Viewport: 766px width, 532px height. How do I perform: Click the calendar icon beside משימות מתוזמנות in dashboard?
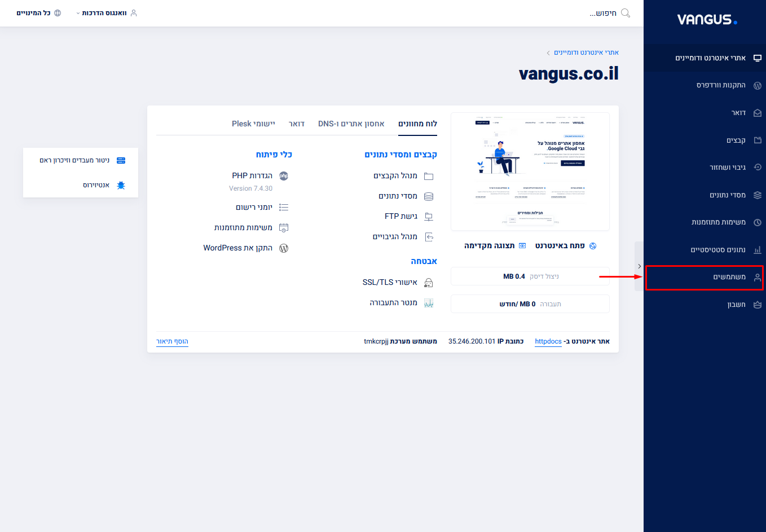(284, 228)
